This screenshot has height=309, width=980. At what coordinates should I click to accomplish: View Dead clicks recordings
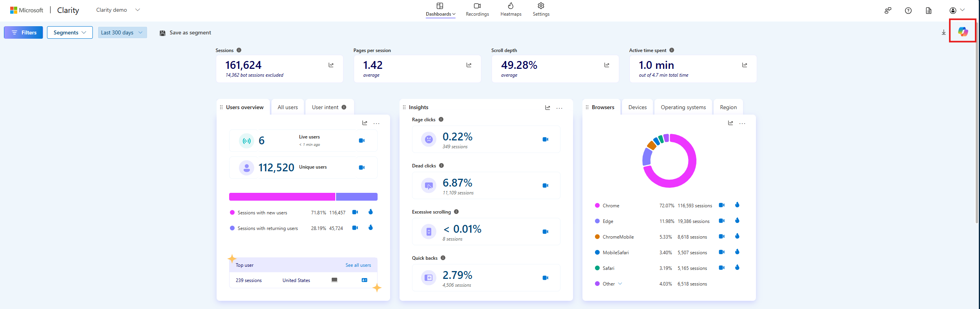pyautogui.click(x=545, y=185)
